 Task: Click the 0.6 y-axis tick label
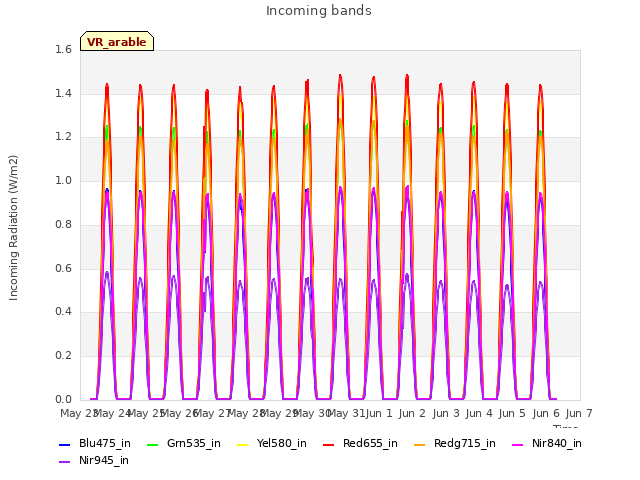pos(63,268)
